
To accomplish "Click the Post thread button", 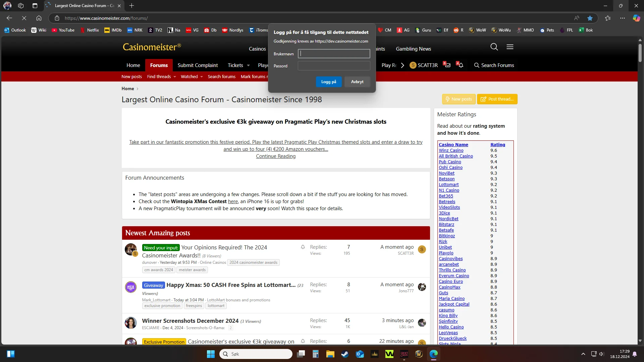I will [497, 99].
